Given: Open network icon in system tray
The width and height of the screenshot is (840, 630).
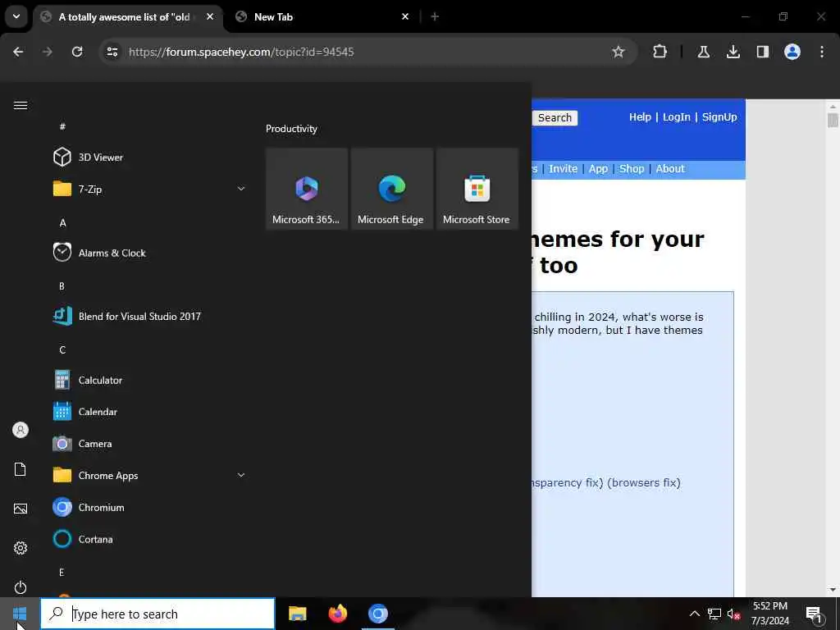Looking at the screenshot, I should pyautogui.click(x=714, y=614).
